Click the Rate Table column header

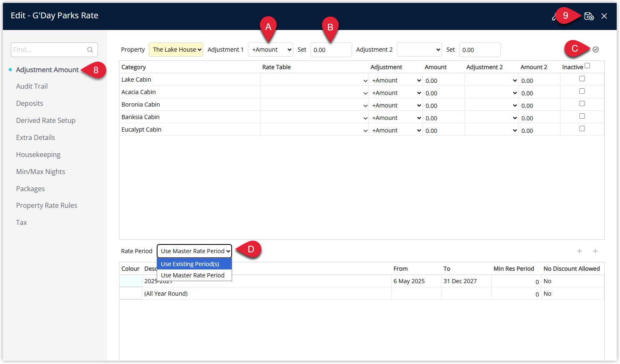click(276, 67)
